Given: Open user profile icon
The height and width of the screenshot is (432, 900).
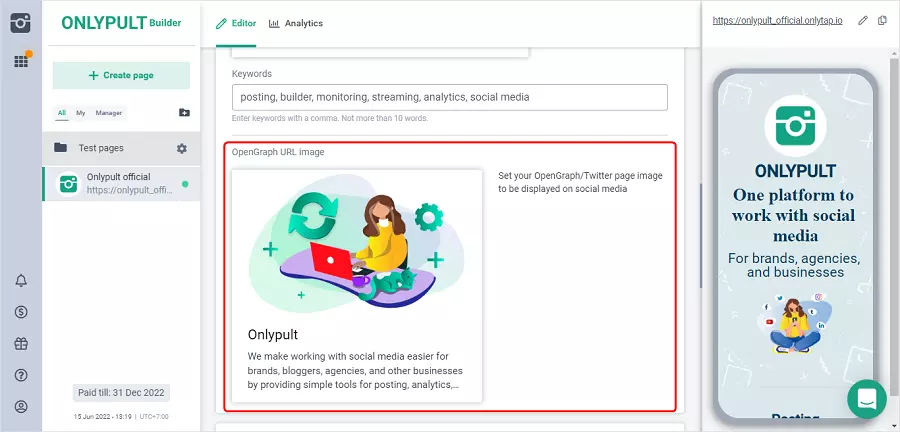Looking at the screenshot, I should (21, 406).
